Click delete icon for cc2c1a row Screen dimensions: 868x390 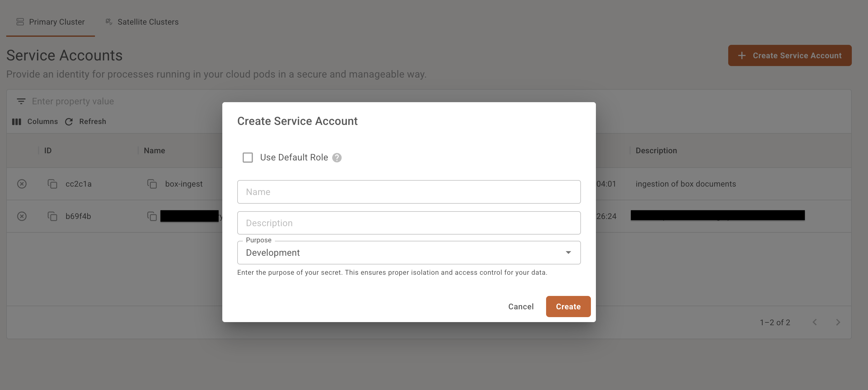coord(22,184)
